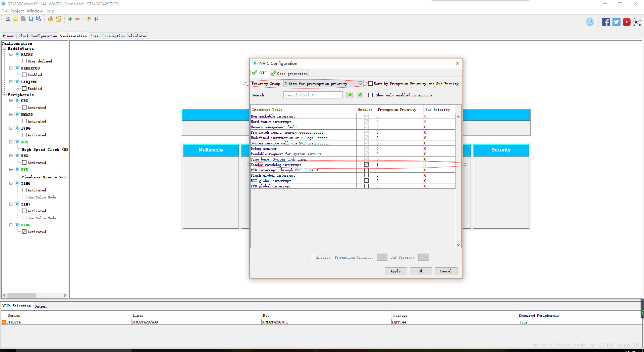This screenshot has width=644, height=352.
Task: Click the Save Project floppy icon
Action: coord(31,19)
